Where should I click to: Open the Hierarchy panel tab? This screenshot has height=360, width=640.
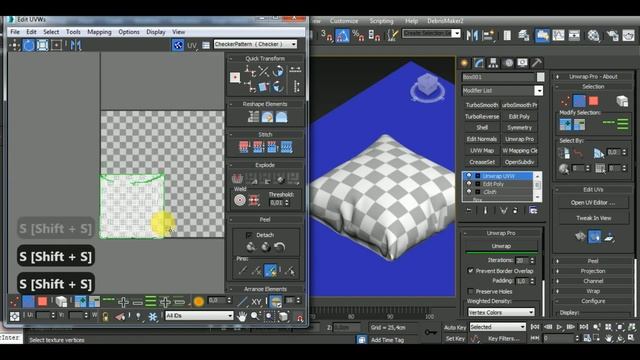coord(493,63)
